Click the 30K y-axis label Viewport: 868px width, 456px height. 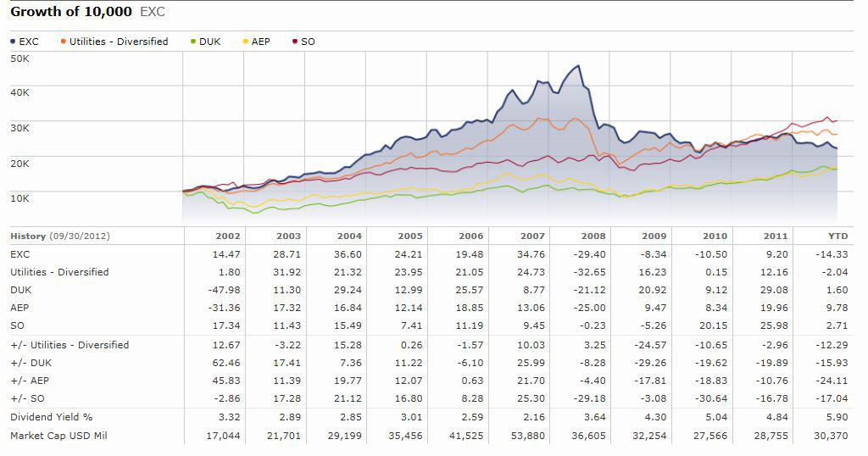(20, 128)
